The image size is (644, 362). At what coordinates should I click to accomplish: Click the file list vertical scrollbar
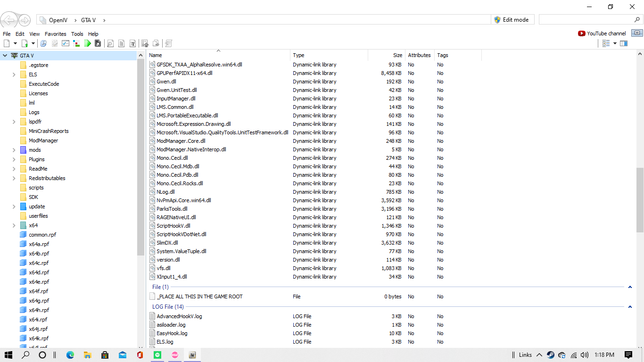click(x=640, y=200)
